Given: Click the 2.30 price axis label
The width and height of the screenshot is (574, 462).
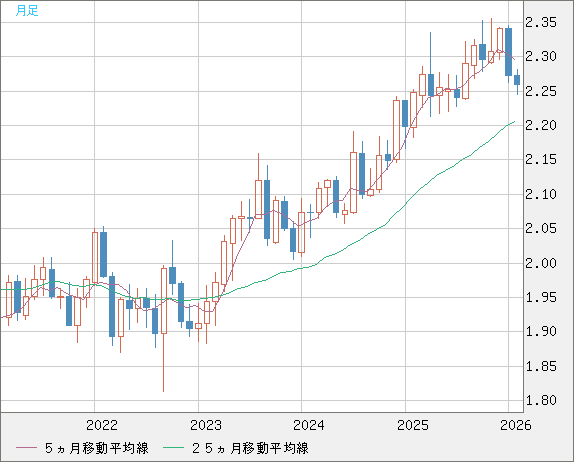Looking at the screenshot, I should 541,57.
